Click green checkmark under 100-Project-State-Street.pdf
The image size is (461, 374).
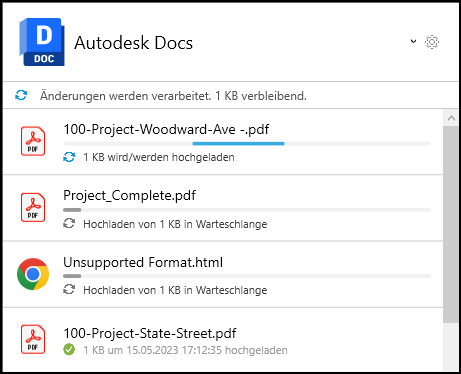pos(69,350)
